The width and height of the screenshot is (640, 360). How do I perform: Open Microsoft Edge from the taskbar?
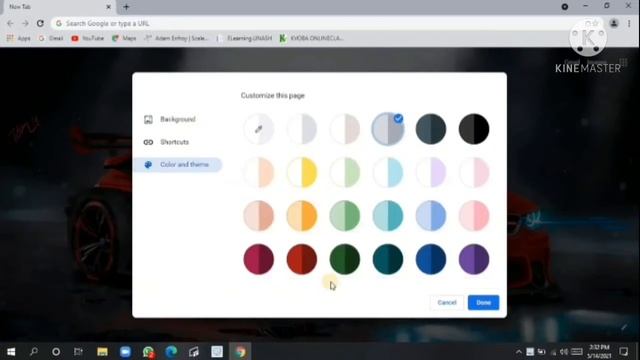(x=171, y=351)
